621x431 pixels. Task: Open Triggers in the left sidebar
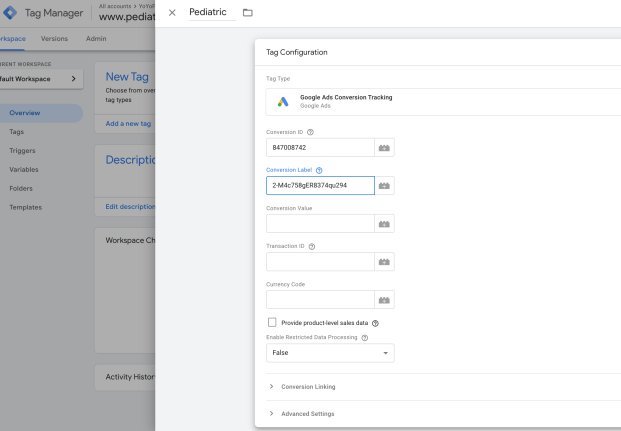coord(23,150)
